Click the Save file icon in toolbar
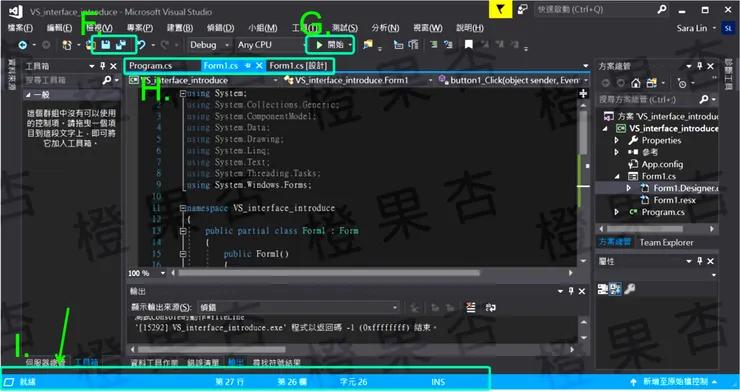 (106, 45)
